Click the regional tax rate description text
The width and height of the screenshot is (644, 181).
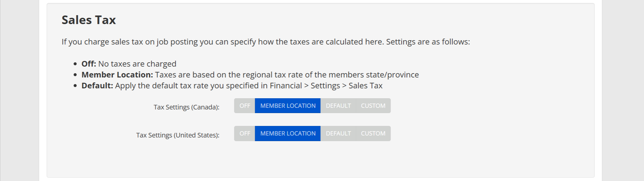[x=287, y=75]
